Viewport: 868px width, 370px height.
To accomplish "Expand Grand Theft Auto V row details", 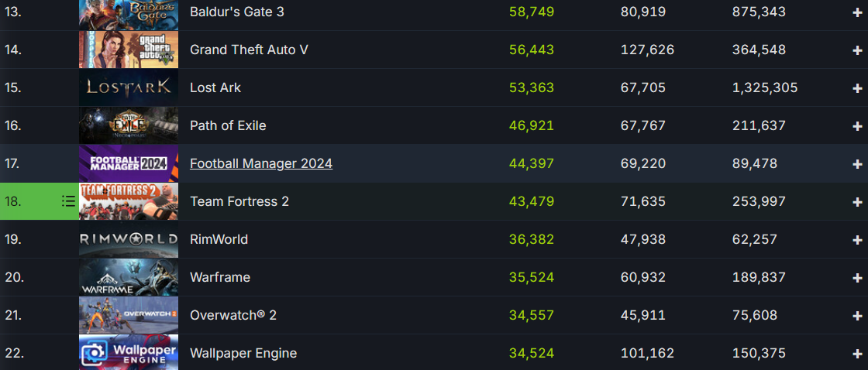I will pos(857,50).
